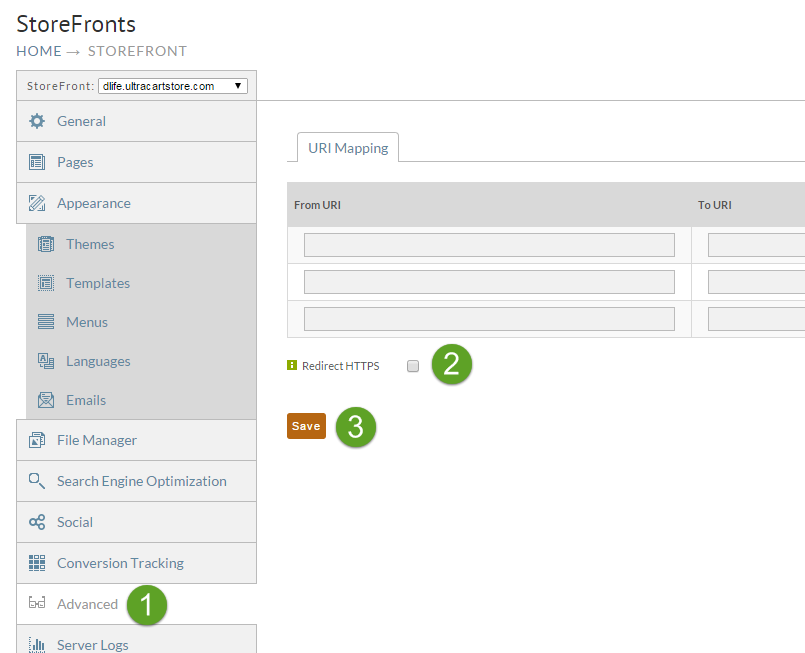Click the first From URI input field

coord(489,245)
